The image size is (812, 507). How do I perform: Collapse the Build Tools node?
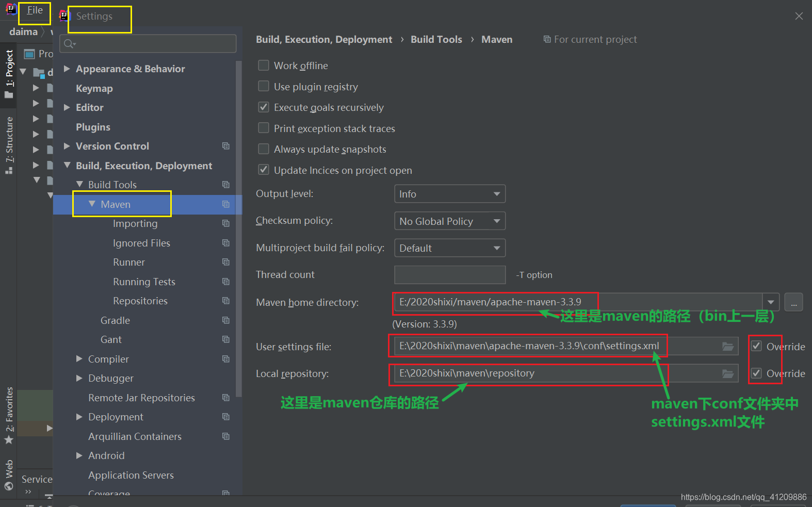79,184
